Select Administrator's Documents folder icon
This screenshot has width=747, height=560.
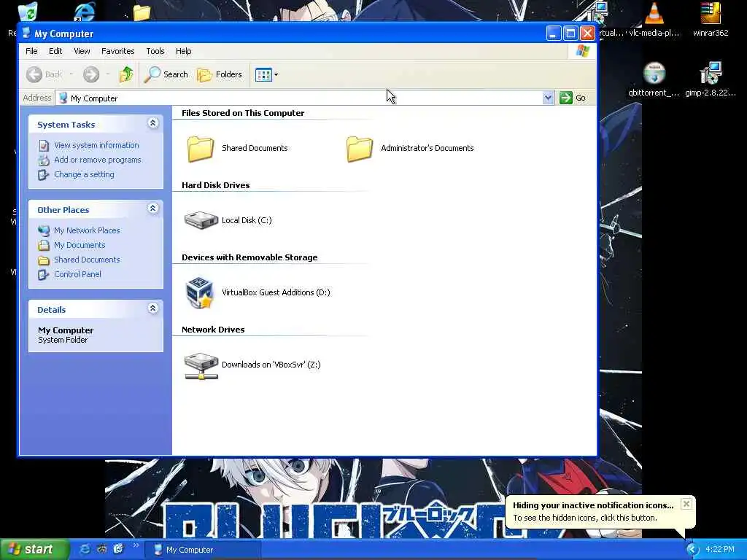pos(360,149)
